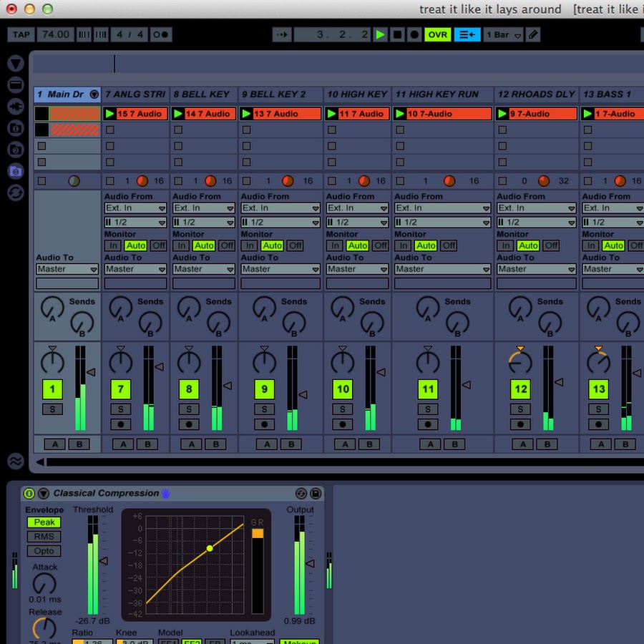Open file browser 2 icon
Image resolution: width=644 pixels, height=644 pixels.
click(16, 150)
